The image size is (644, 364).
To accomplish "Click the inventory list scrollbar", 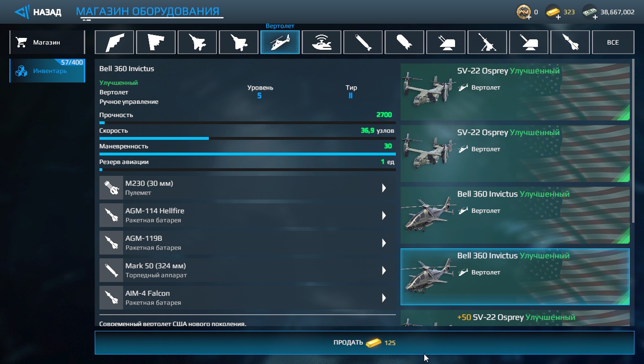I will coord(633,140).
